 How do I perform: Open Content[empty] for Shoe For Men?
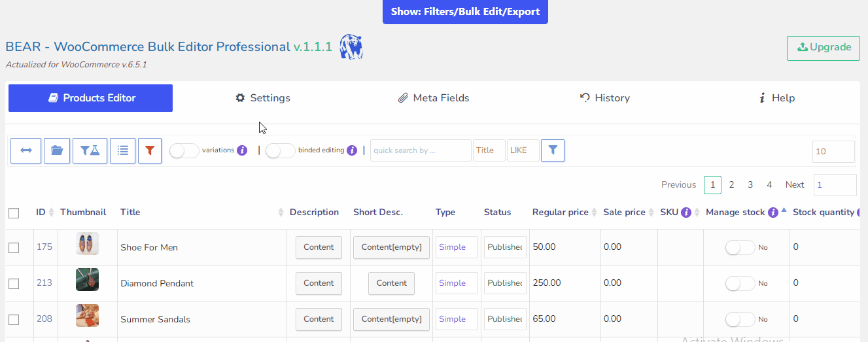point(391,247)
